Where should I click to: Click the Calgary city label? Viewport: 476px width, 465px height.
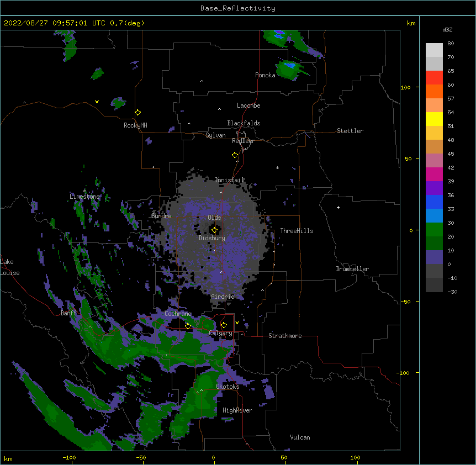pyautogui.click(x=221, y=333)
